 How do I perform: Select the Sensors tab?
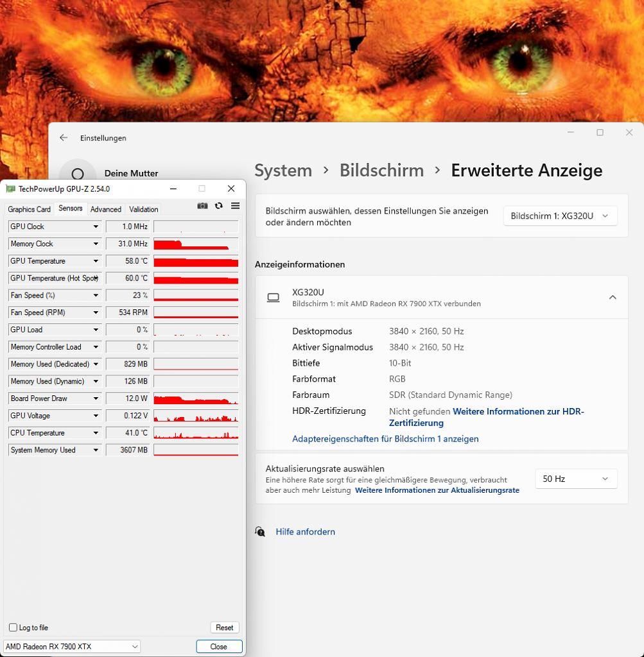(71, 209)
